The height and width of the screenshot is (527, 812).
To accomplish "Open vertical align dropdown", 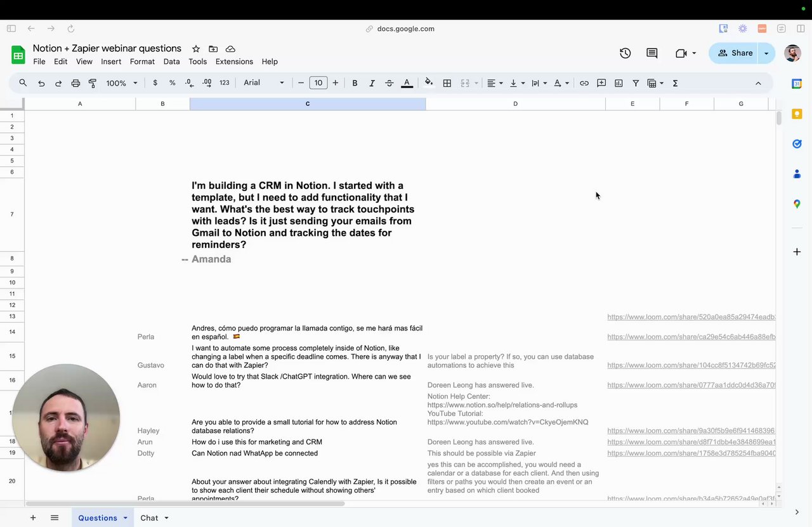I will click(x=517, y=83).
